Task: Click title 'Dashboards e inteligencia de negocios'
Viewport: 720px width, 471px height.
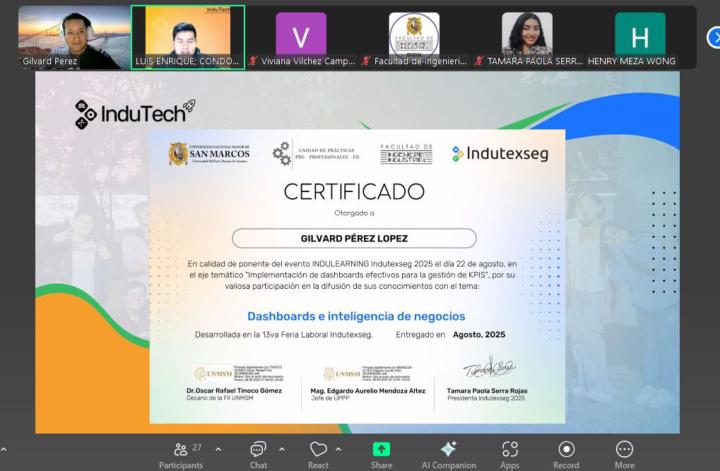Action: click(356, 316)
